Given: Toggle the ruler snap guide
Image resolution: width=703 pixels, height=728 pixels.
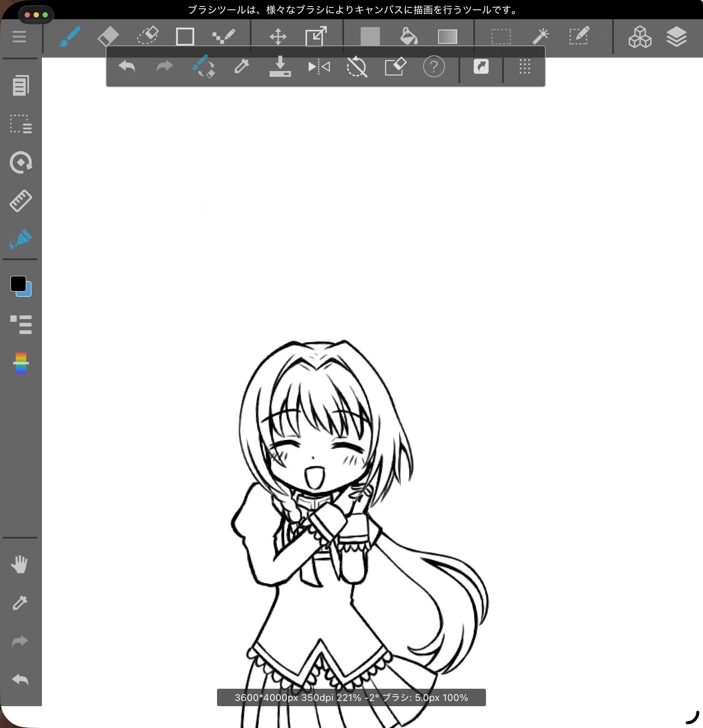Looking at the screenshot, I should (21, 201).
